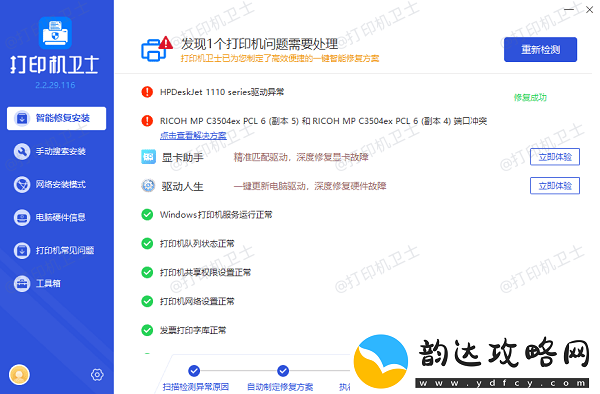Click the green check for Windows打印机服务运行正常
This screenshot has width=600, height=394.
[x=147, y=215]
